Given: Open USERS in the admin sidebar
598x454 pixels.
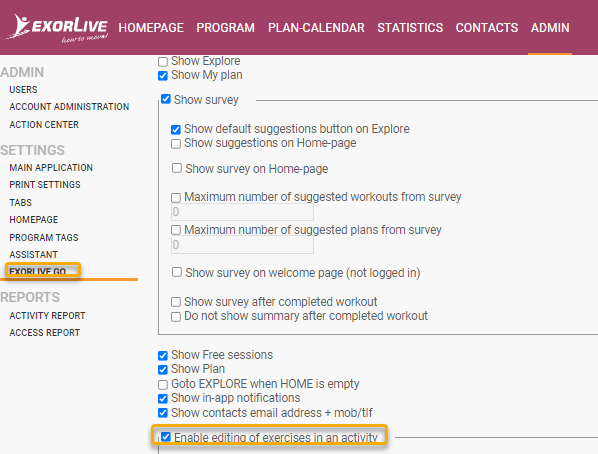Looking at the screenshot, I should [23, 90].
